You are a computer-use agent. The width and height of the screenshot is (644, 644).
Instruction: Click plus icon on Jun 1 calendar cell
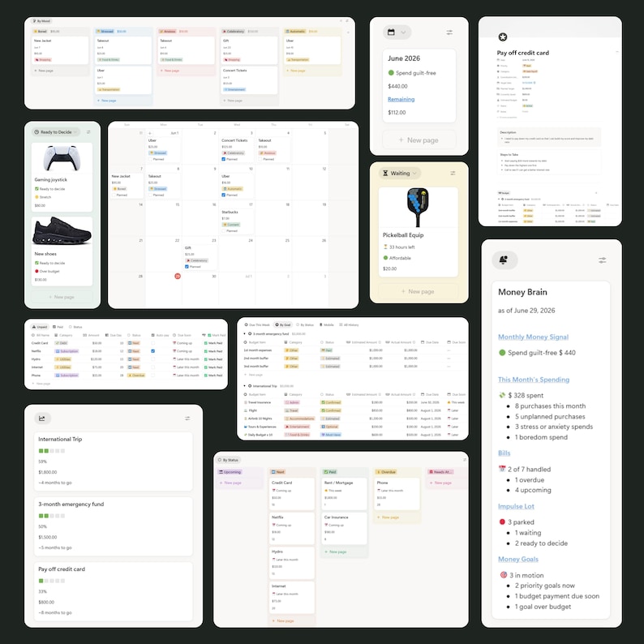150,134
